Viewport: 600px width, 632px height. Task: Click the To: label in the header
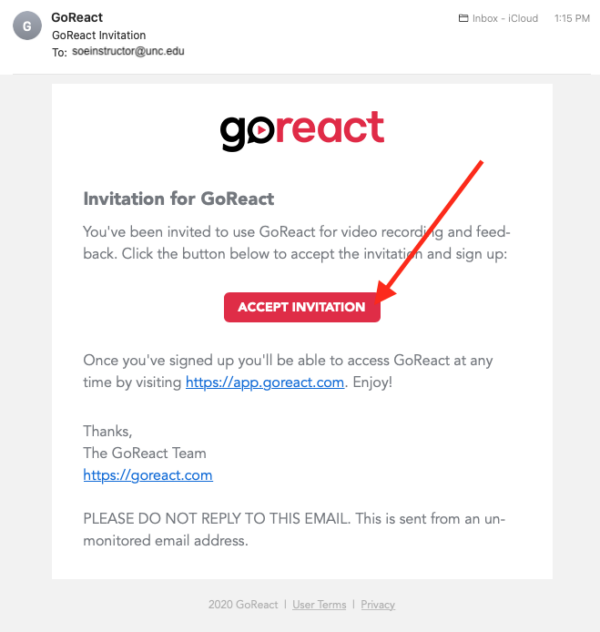click(x=59, y=52)
